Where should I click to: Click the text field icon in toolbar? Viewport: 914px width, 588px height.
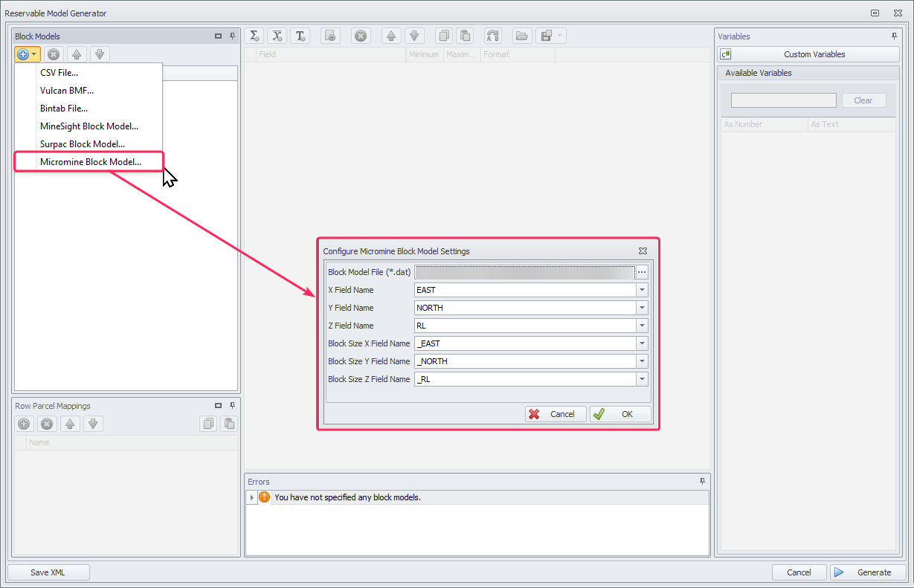click(300, 36)
